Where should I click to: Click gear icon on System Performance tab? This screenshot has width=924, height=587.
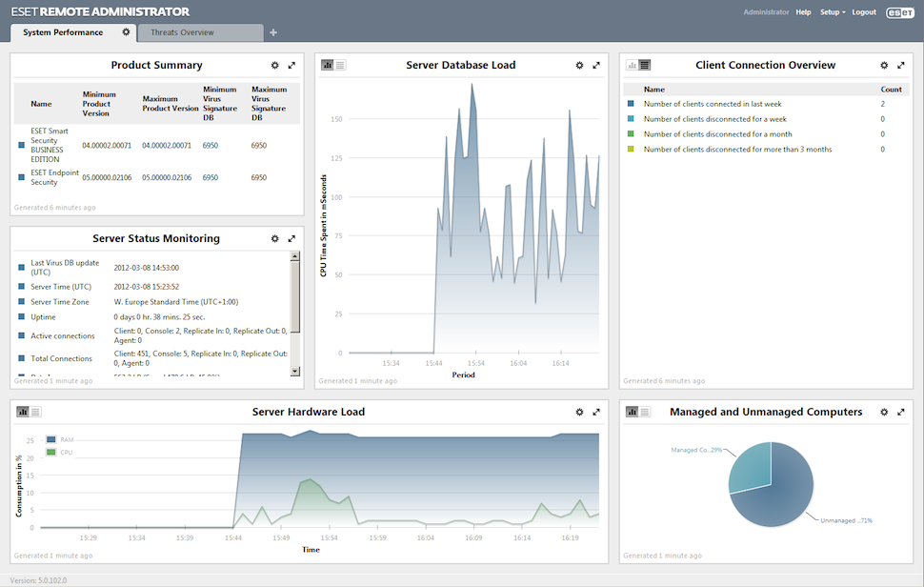click(x=126, y=32)
